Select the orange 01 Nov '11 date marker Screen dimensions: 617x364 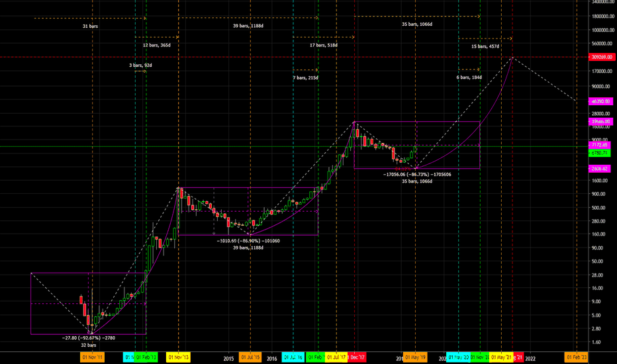(92, 357)
